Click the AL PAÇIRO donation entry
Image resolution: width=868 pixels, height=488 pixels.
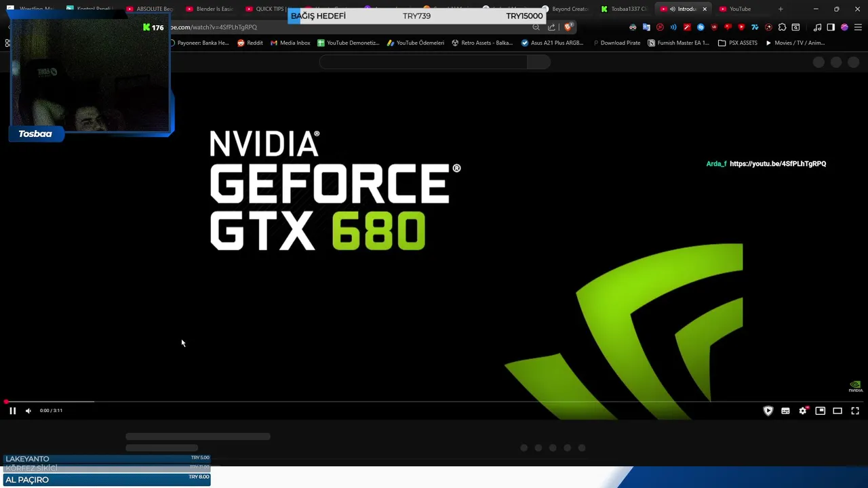(107, 480)
